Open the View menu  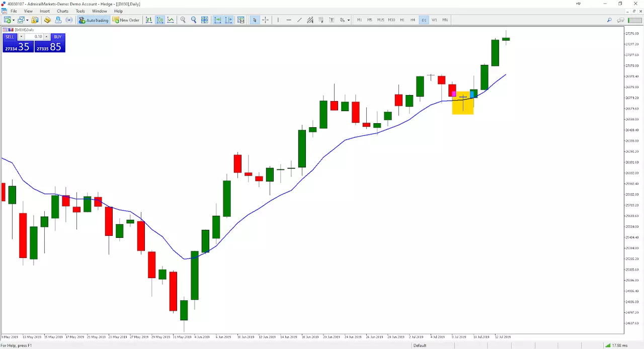28,11
